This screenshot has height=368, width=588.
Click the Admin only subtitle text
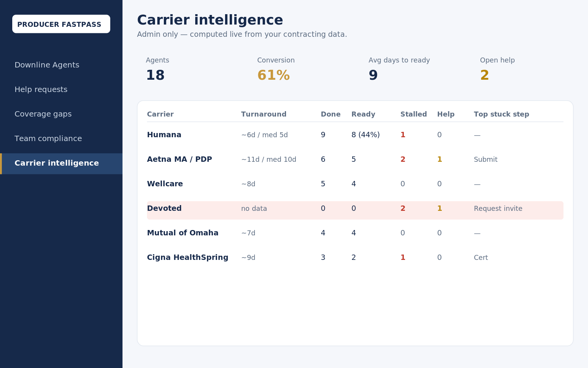[x=242, y=34]
